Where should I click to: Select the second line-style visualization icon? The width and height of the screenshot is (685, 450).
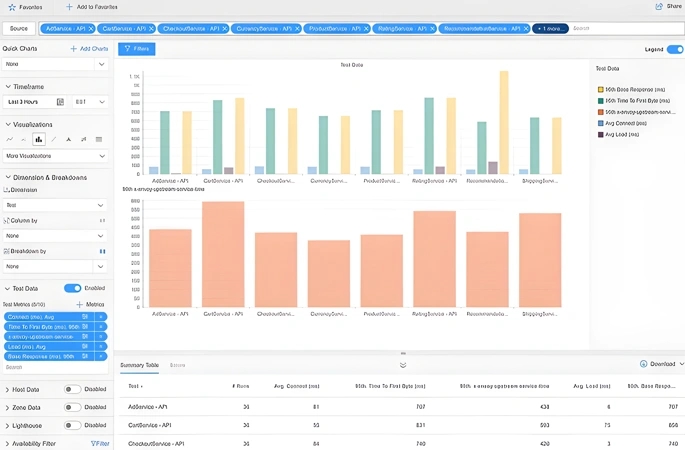(24, 139)
